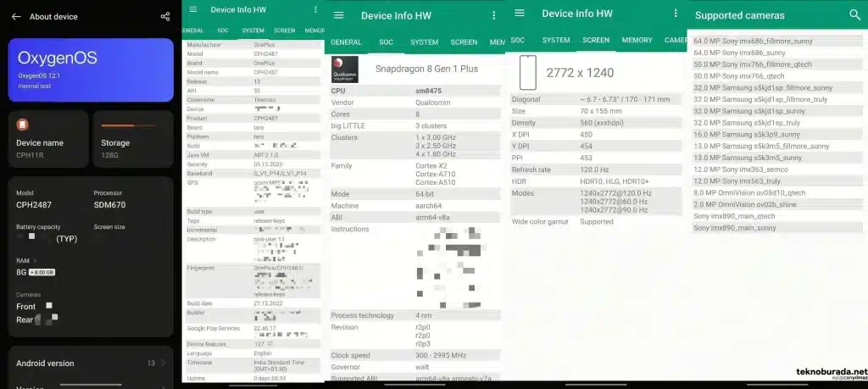
Task: Select 12.0 MP Sony imx363_semco camera row
Action: [777, 169]
